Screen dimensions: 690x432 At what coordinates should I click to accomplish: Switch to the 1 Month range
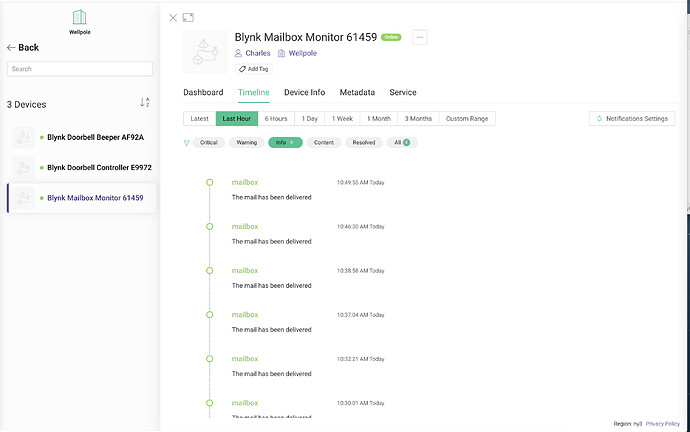(379, 119)
